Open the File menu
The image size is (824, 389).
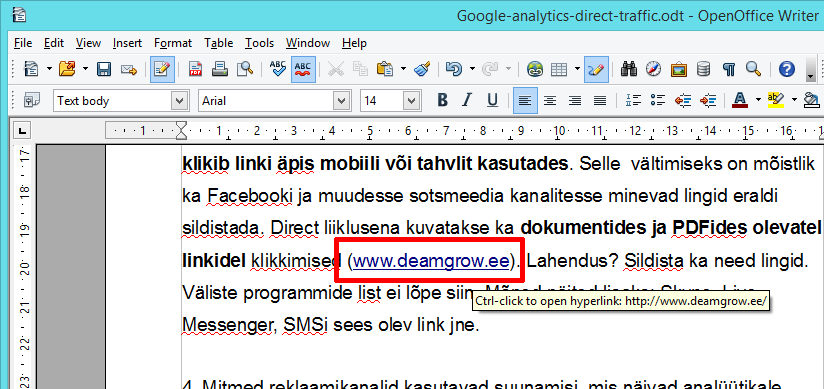23,43
